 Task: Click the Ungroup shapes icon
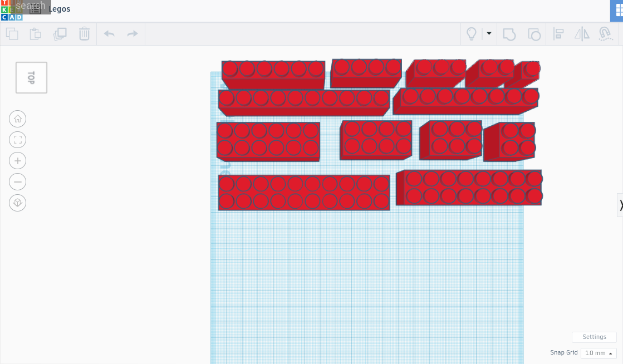(x=534, y=34)
